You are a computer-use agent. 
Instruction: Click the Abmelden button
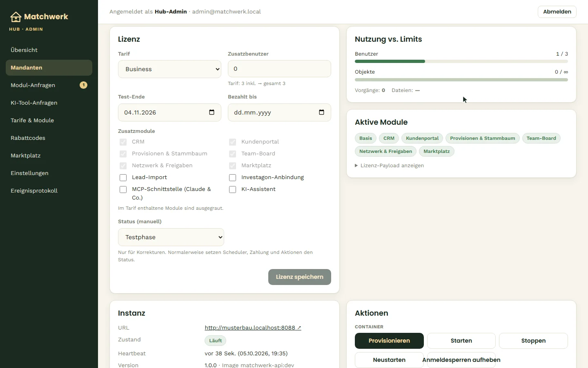557,12
